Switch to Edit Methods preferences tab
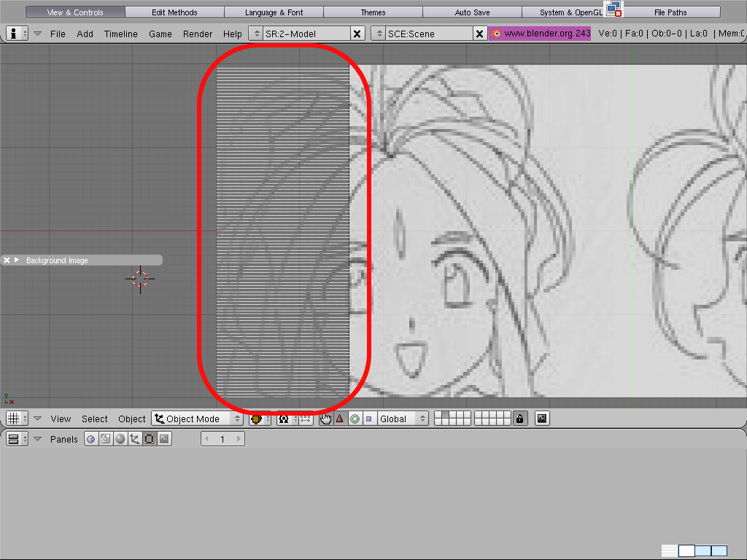This screenshot has width=747, height=560. click(x=174, y=12)
